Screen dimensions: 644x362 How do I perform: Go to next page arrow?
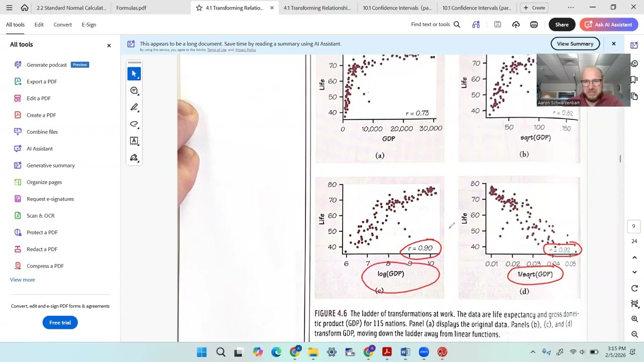pyautogui.click(x=634, y=272)
